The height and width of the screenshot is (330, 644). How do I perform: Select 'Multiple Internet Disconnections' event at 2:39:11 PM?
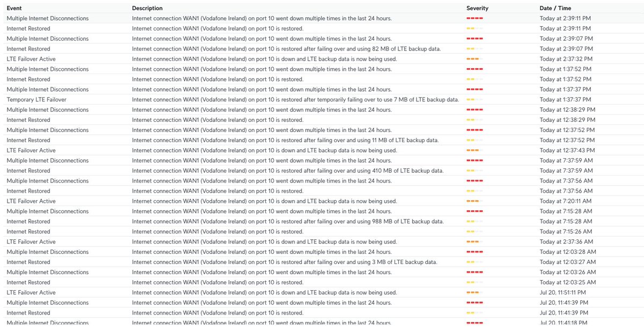(48, 18)
